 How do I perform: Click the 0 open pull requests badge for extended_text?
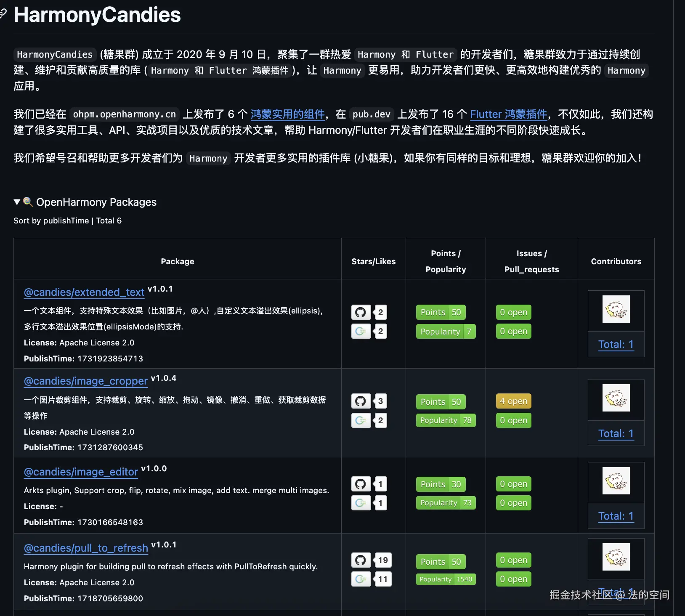[x=513, y=331]
